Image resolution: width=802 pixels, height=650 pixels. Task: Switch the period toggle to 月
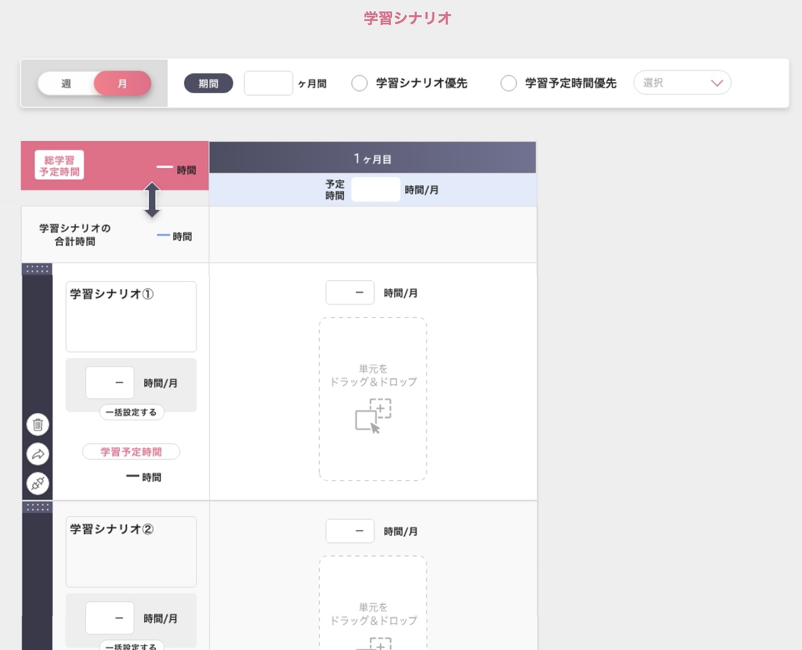point(122,84)
